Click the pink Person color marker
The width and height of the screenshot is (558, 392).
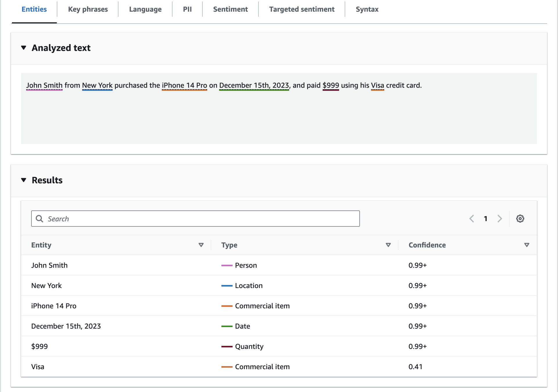pos(227,265)
